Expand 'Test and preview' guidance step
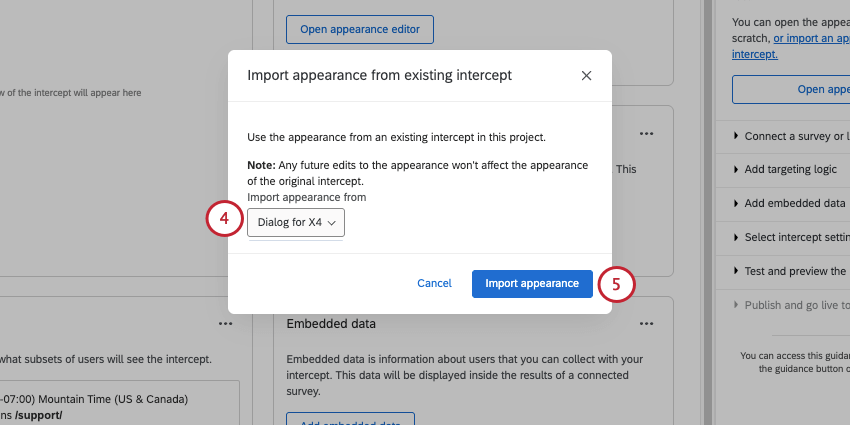Viewport: 850px width, 425px height. click(790, 271)
